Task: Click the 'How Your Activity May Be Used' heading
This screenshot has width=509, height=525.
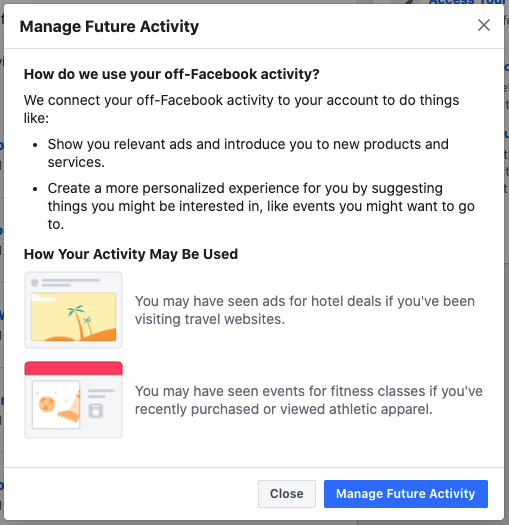Action: click(x=131, y=254)
